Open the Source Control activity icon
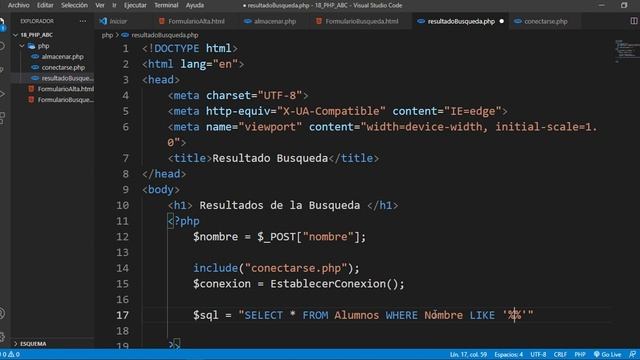This screenshot has height=360, width=640. (x=2, y=70)
